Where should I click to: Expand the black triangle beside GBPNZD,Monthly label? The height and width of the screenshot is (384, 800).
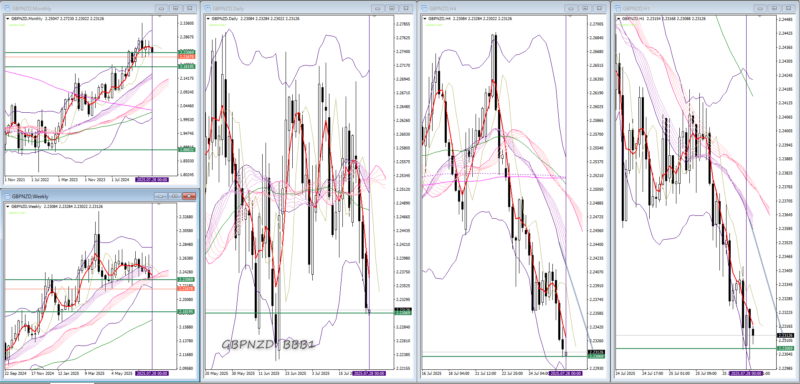click(7, 18)
